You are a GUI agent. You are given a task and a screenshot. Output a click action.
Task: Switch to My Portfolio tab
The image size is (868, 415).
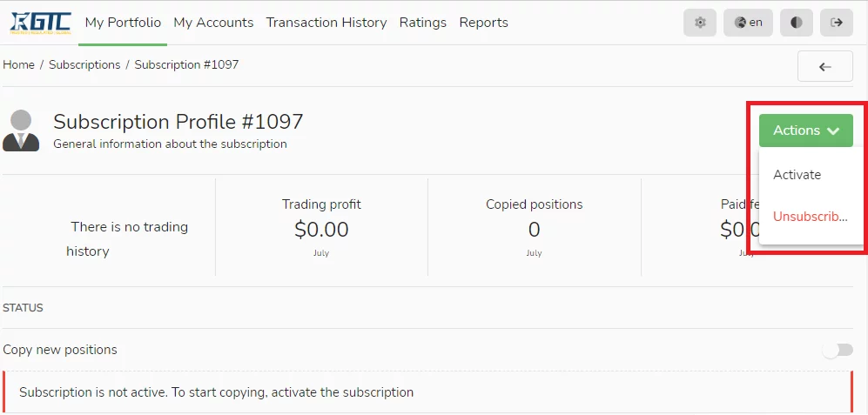[x=123, y=23]
